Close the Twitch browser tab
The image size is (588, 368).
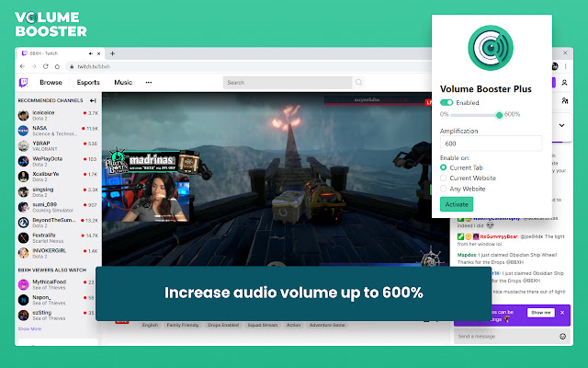98,53
